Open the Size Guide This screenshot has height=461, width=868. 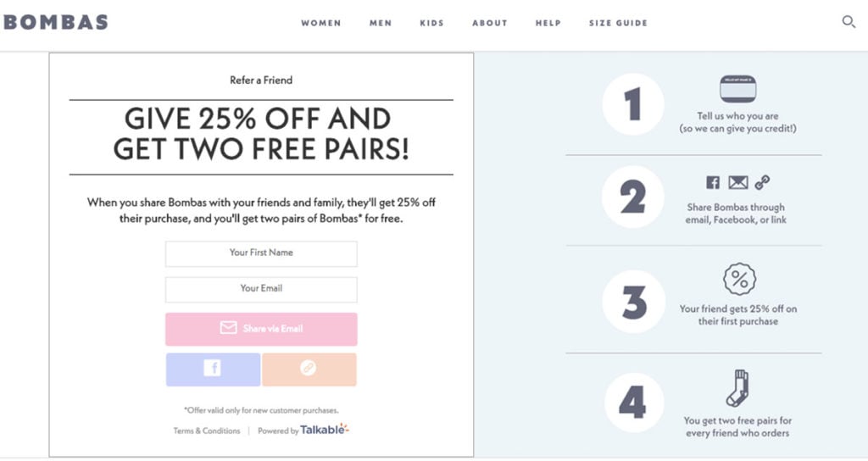618,23
